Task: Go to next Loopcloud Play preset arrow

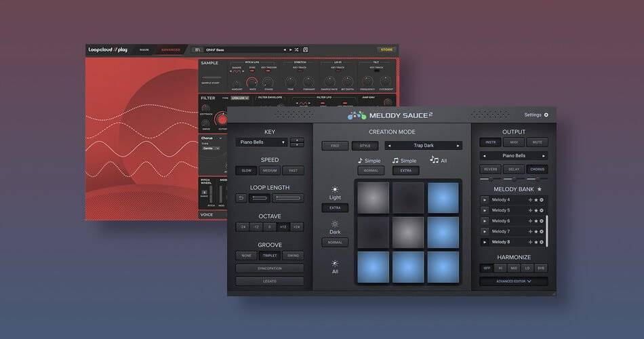Action: pyautogui.click(x=290, y=49)
